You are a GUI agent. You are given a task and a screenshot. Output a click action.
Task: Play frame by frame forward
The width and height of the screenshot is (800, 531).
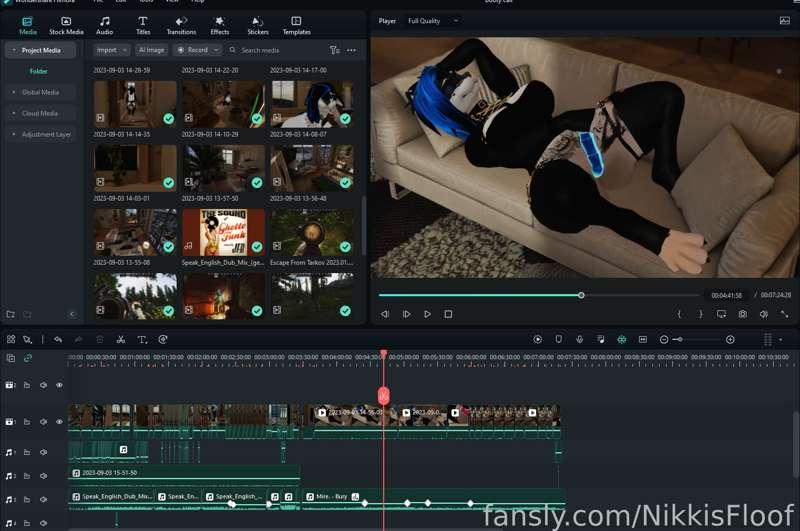pos(407,314)
